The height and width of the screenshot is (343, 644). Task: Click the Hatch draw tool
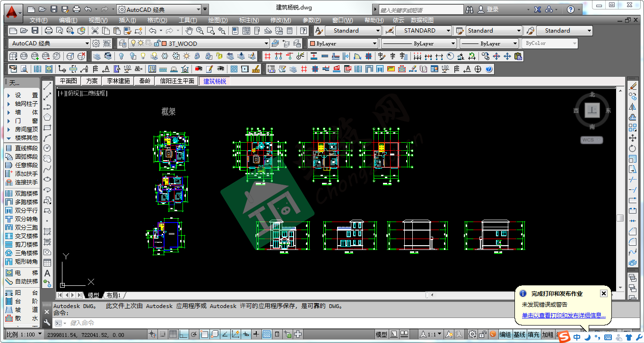47,232
